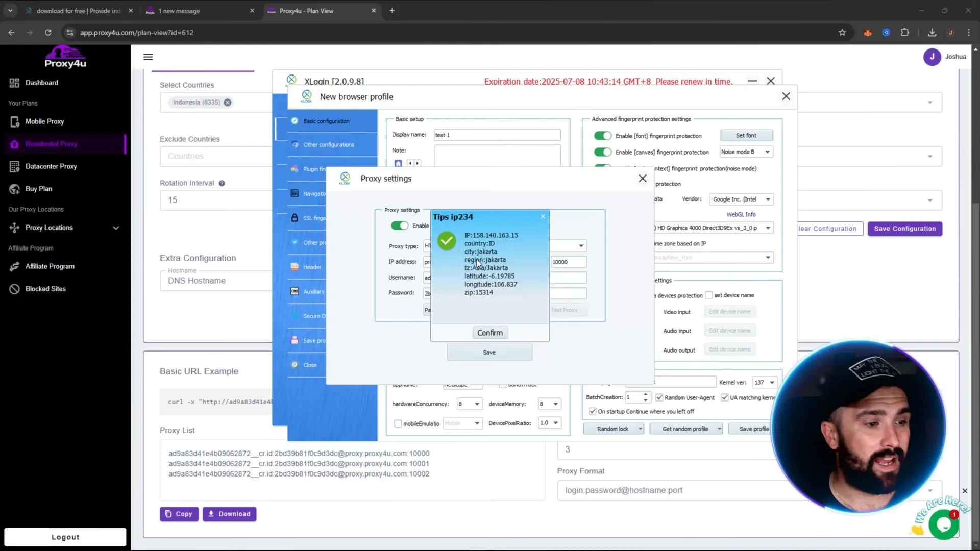Open the Proxy Format dropdown
Image resolution: width=980 pixels, height=551 pixels.
point(930,490)
